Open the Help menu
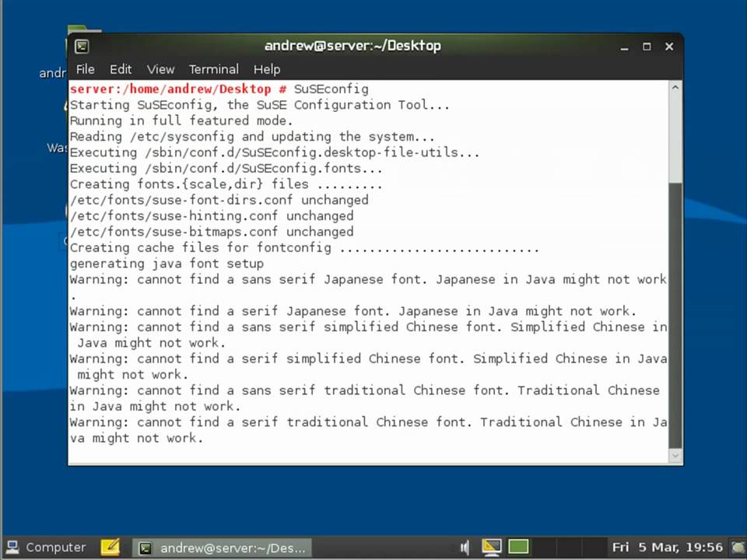This screenshot has height=560, width=747. point(267,69)
